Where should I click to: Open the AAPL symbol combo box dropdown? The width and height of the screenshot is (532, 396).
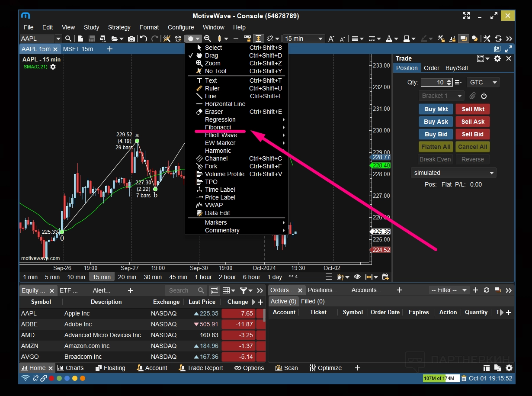59,39
